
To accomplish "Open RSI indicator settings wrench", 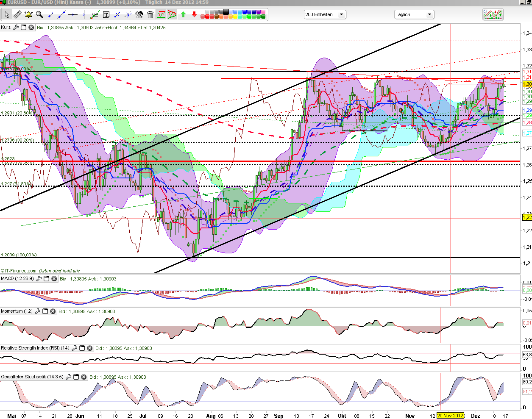I will [75, 348].
